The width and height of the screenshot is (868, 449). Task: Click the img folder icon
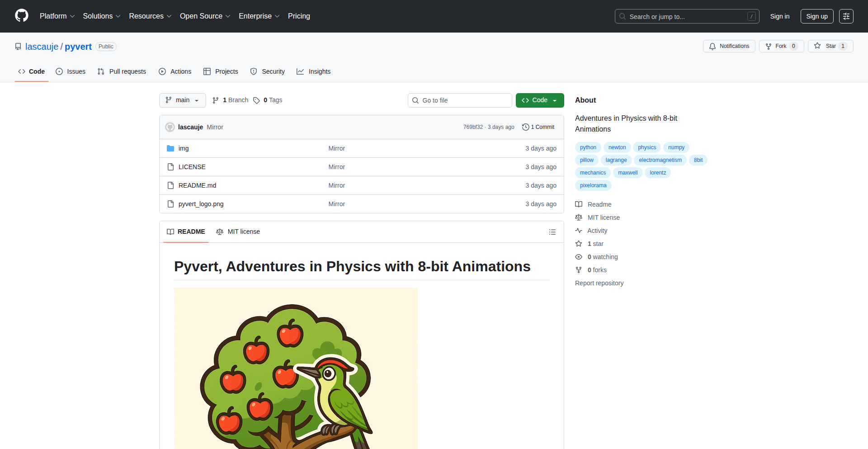tap(170, 148)
